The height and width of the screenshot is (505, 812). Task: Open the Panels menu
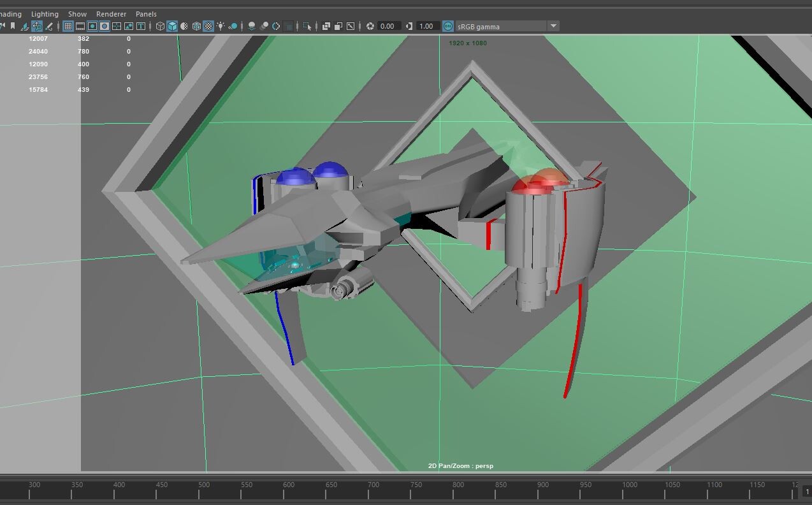[x=145, y=13]
